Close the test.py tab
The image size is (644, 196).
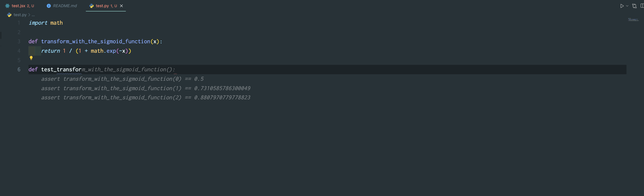point(122,5)
